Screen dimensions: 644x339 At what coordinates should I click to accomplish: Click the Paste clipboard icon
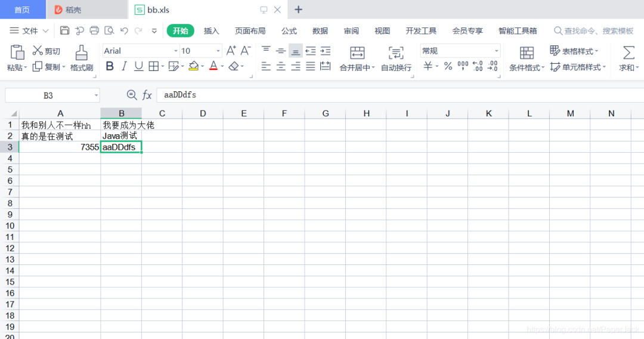(x=17, y=53)
